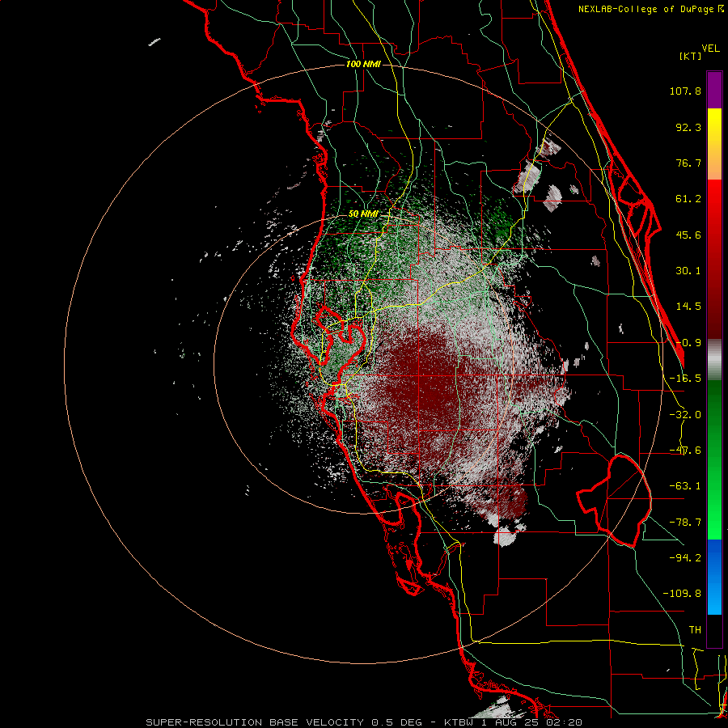The image size is (728, 728).
Task: Click the 50 NMI range ring label
Action: click(363, 214)
